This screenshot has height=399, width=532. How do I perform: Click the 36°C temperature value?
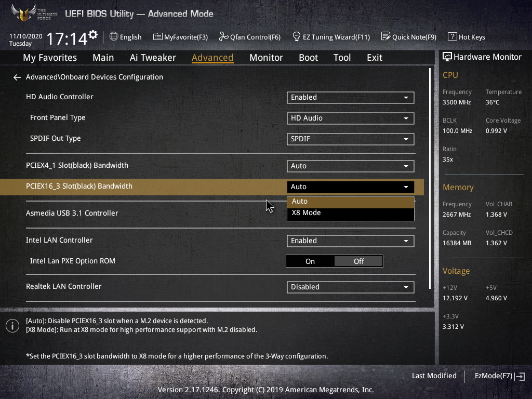point(493,102)
